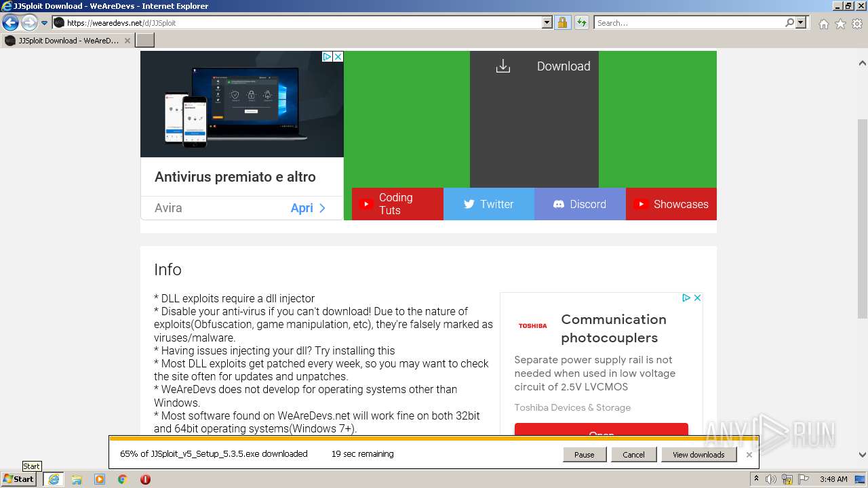Click the Download button
Viewport: 868px width, 488px height.
pos(534,119)
